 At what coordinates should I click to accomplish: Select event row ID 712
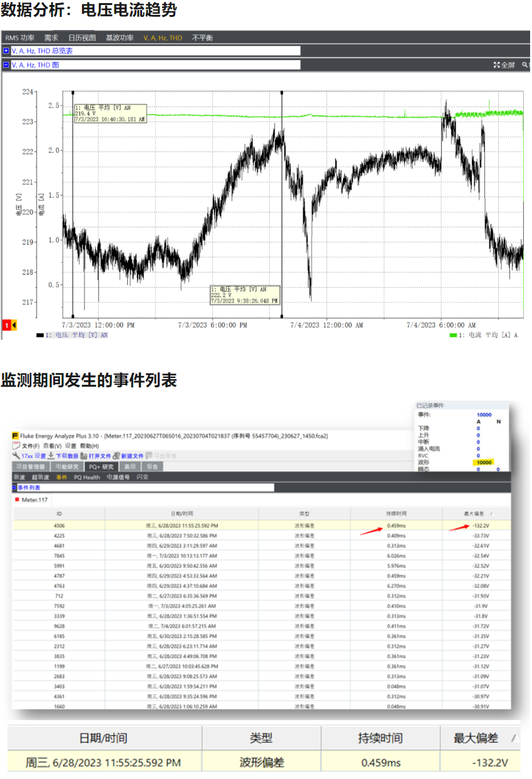(262, 596)
